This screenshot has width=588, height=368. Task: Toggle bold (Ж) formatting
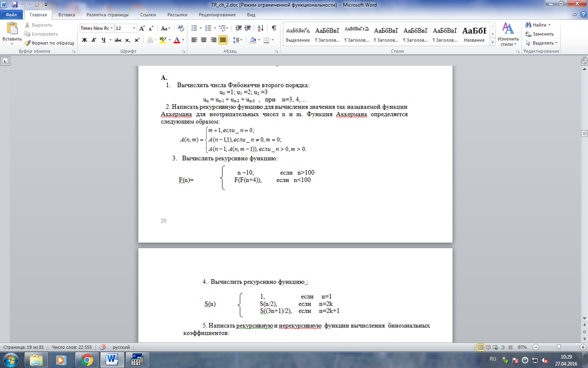coord(85,40)
